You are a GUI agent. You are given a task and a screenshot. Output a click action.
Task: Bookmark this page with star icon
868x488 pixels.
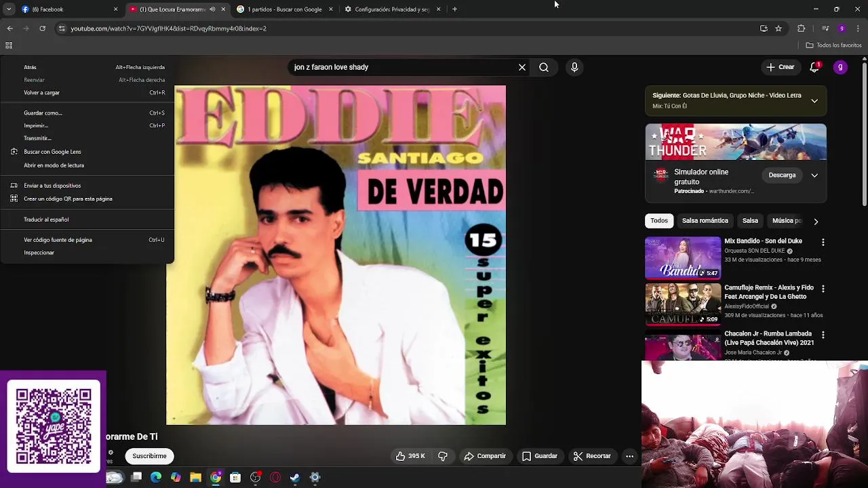778,28
